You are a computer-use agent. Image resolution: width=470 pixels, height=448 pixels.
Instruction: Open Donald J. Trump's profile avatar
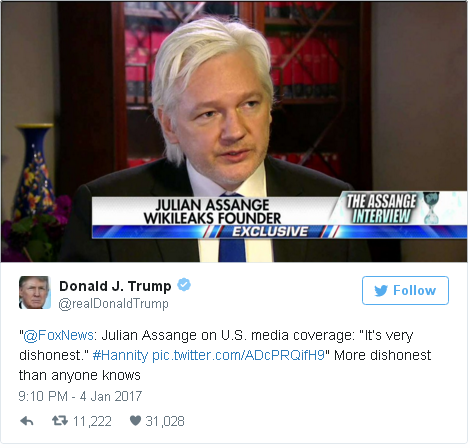click(x=35, y=292)
